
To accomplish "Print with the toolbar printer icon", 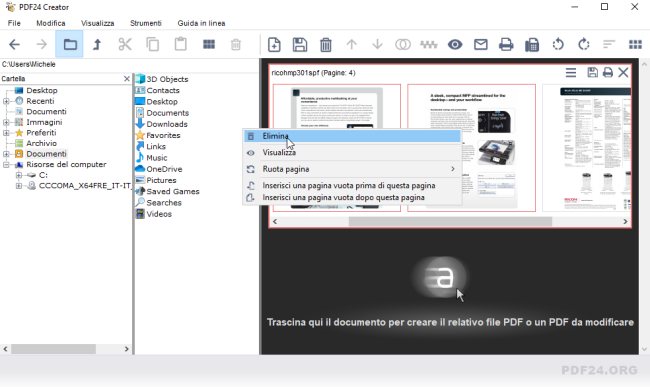I will pyautogui.click(x=506, y=44).
